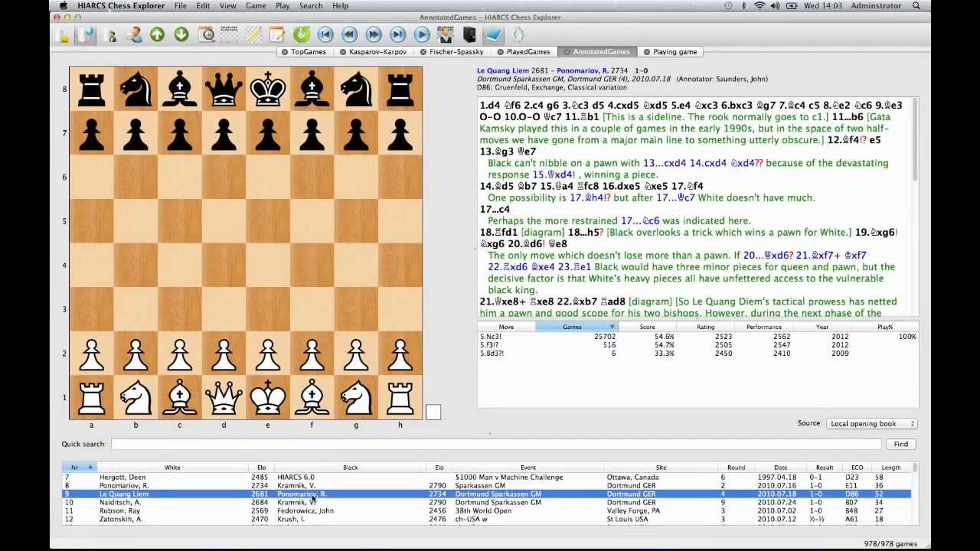980x551 pixels.
Task: Step forward with the fast-forward button
Action: (x=374, y=34)
